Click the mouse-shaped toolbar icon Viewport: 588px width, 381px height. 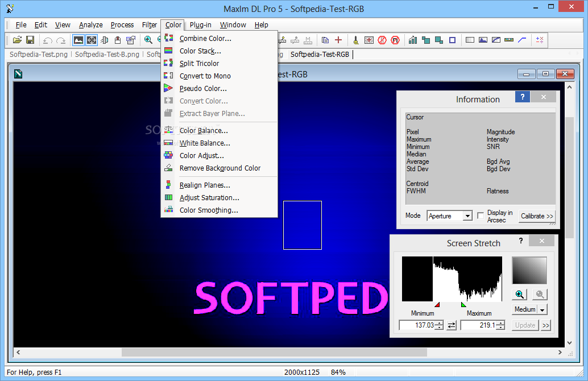pos(118,40)
